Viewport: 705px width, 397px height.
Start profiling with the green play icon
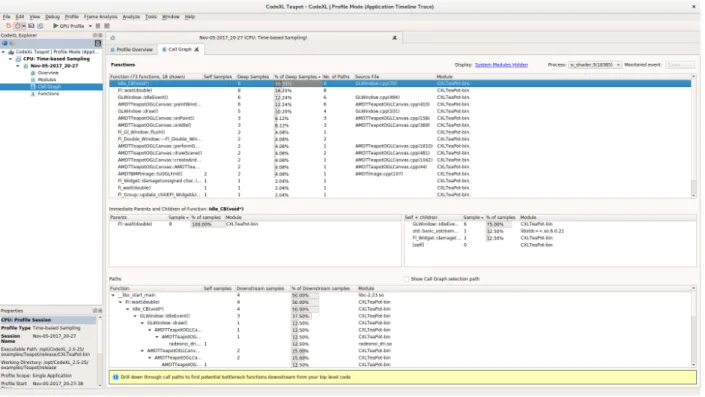click(x=55, y=26)
